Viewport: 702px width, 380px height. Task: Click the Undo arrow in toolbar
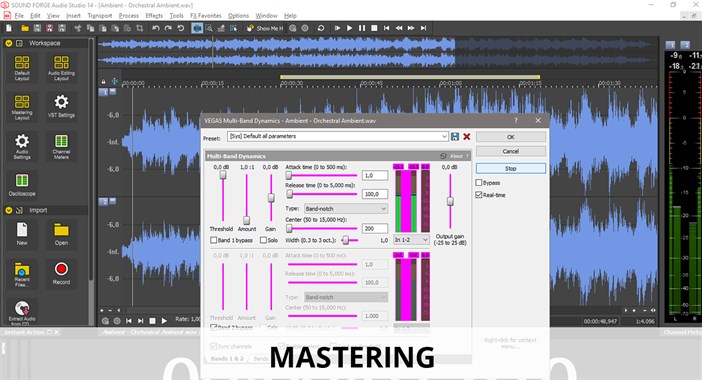[155, 28]
